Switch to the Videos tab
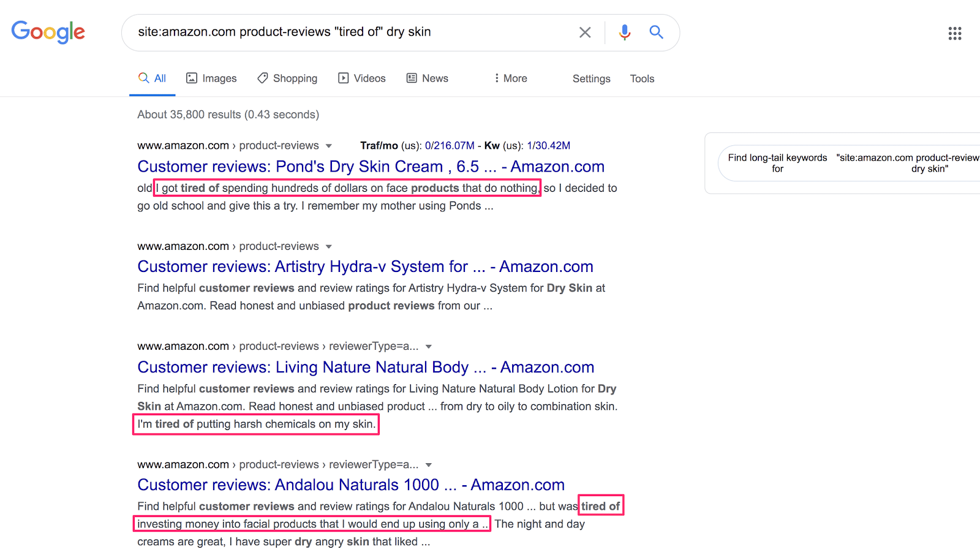Viewport: 980px width, 555px height. click(x=362, y=78)
